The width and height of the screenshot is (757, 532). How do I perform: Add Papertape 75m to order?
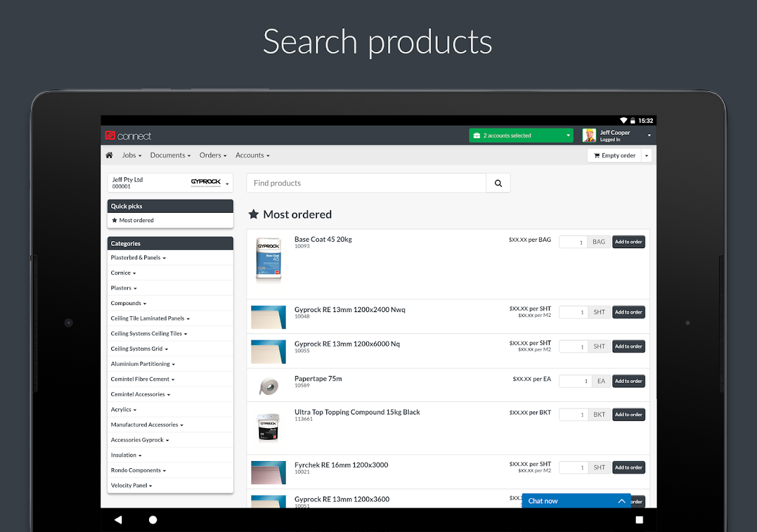(x=628, y=381)
